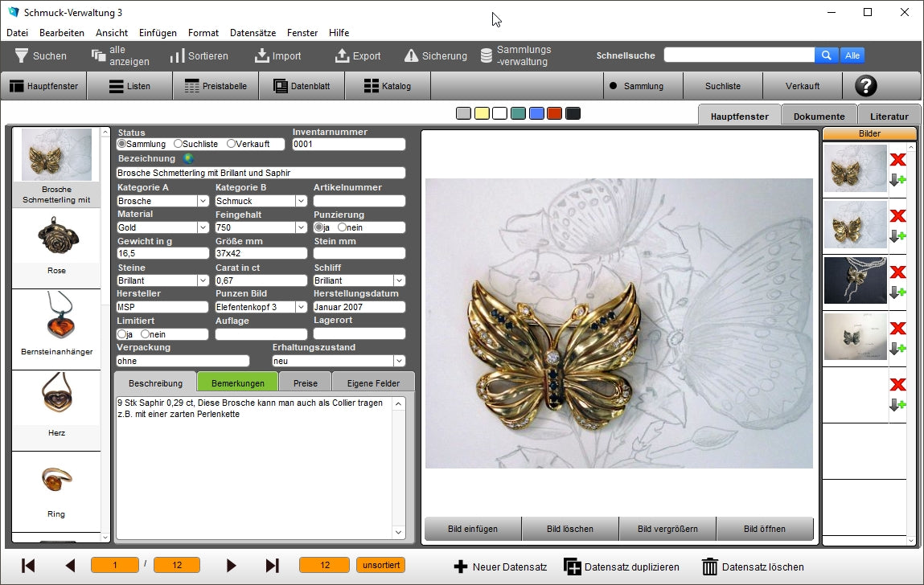Click the Sicherung backup warning icon
Image resolution: width=924 pixels, height=585 pixels.
pos(411,56)
